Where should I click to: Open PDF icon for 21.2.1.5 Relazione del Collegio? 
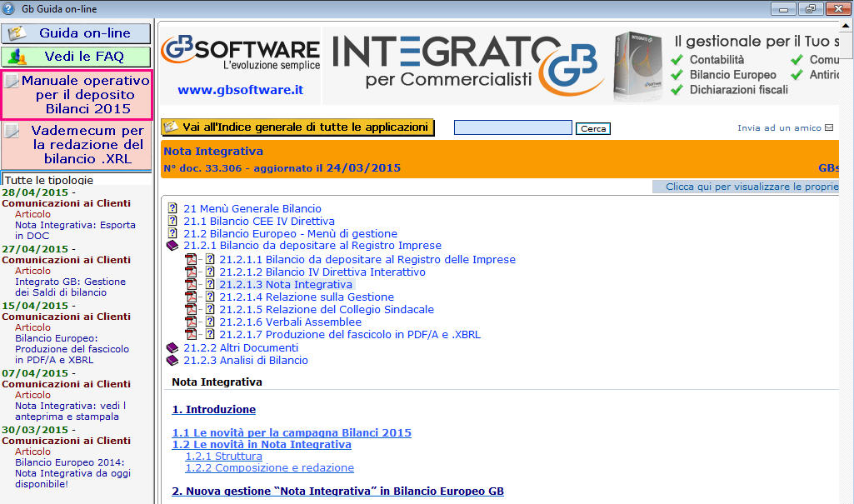[x=191, y=310]
